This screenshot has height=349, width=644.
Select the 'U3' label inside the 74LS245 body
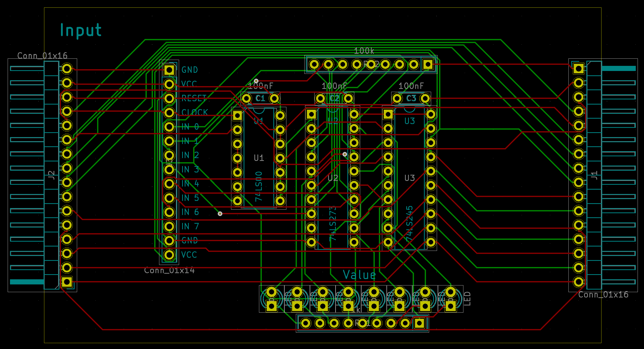[410, 178]
